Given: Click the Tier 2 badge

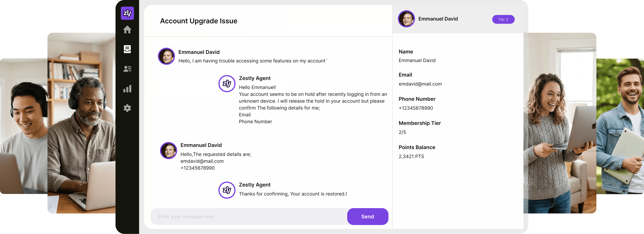Looking at the screenshot, I should [503, 19].
